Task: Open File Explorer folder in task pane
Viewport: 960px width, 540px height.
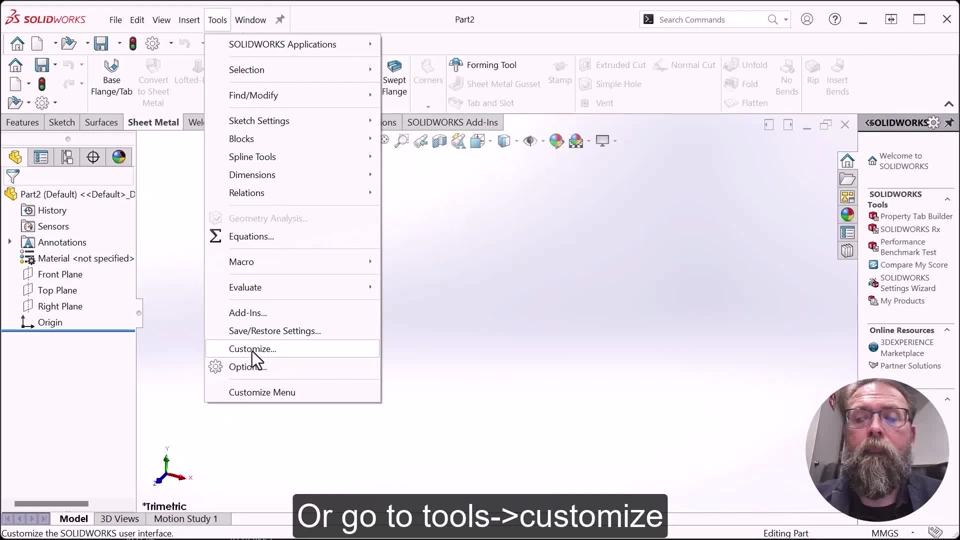Action: coord(847,179)
